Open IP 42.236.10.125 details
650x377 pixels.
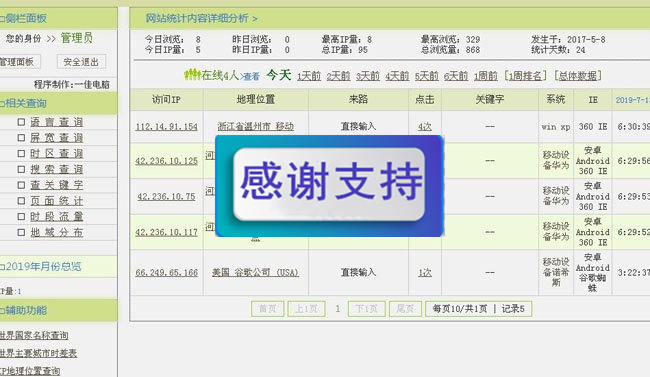point(166,161)
